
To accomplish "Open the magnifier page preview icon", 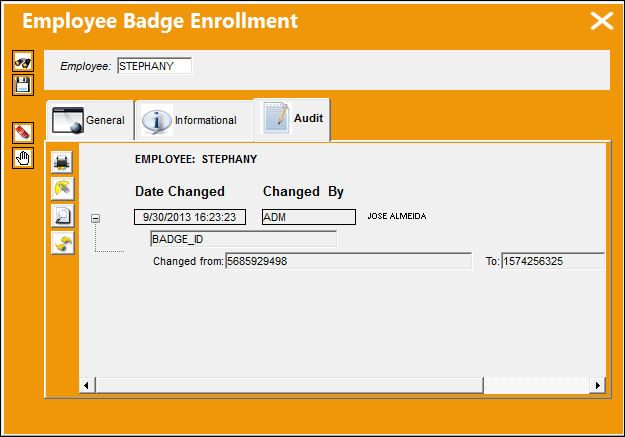I will pyautogui.click(x=62, y=216).
